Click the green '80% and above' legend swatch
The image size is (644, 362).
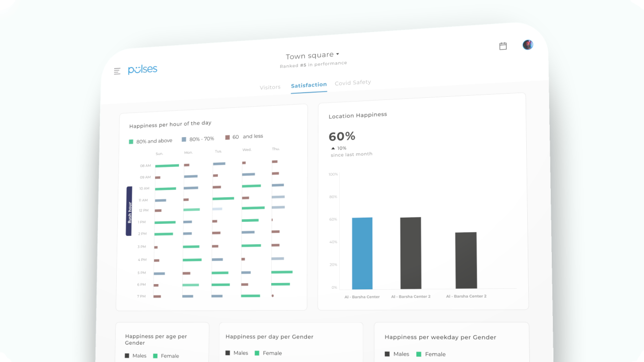[131, 142]
